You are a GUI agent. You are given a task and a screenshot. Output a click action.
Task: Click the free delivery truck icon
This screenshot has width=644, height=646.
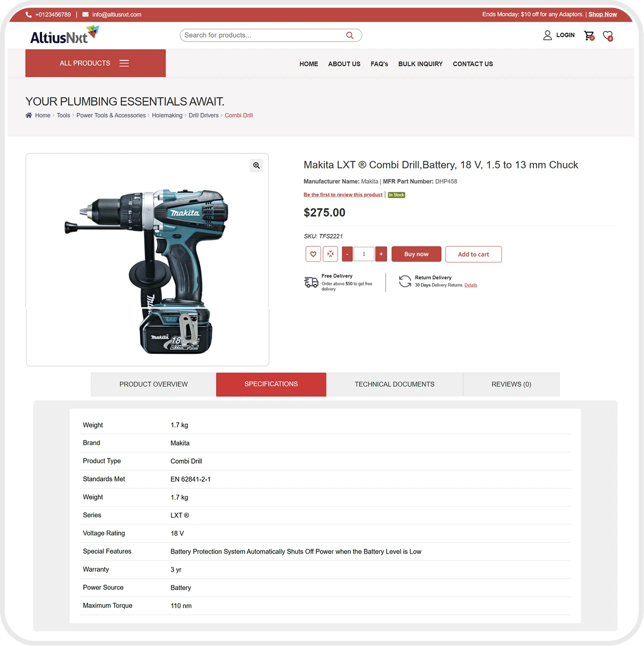tap(311, 282)
